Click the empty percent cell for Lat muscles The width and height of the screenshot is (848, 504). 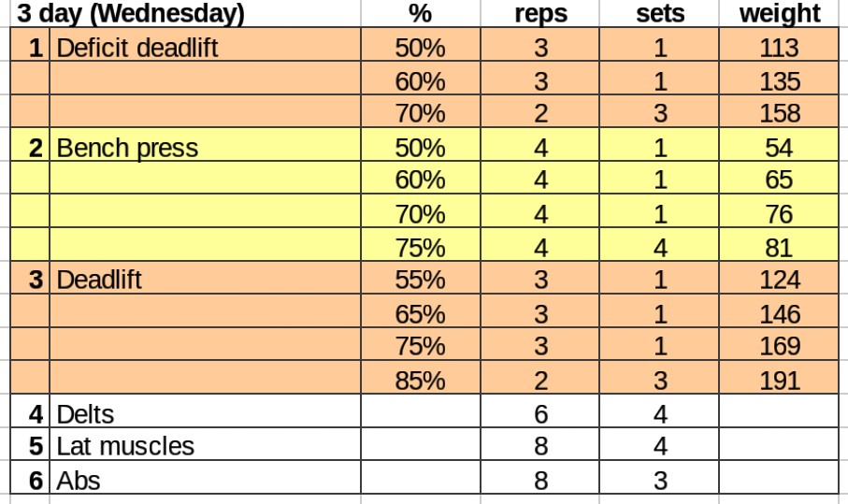tap(420, 446)
